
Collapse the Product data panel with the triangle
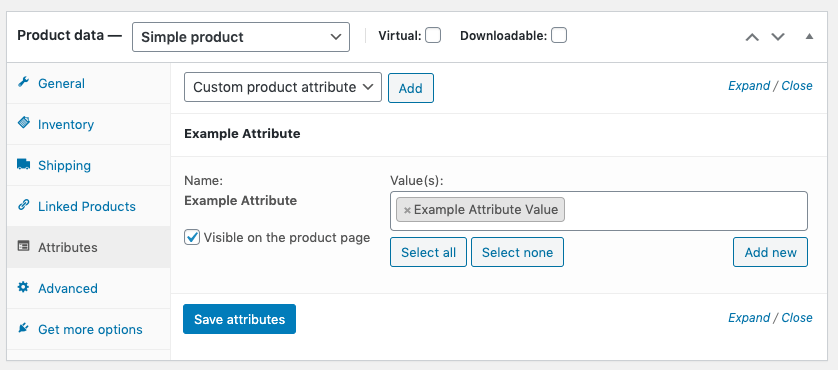click(809, 36)
